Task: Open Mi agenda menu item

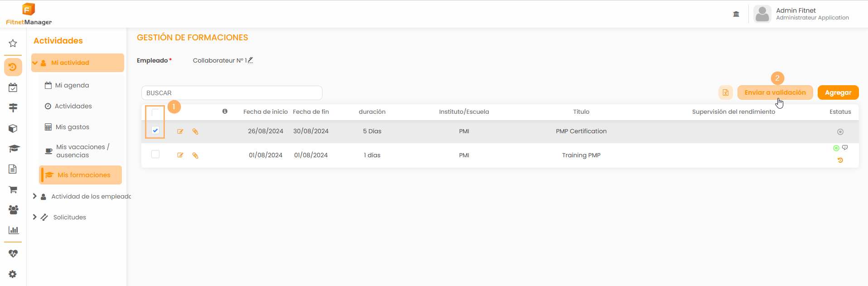Action: point(72,85)
